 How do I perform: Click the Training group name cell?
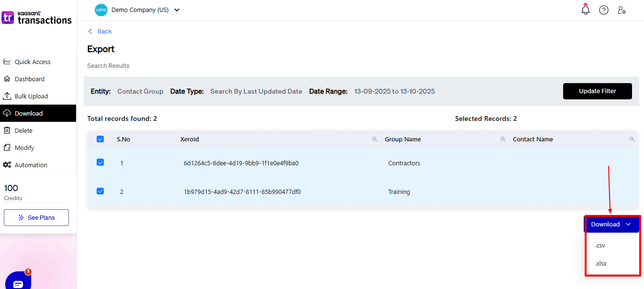tap(399, 192)
